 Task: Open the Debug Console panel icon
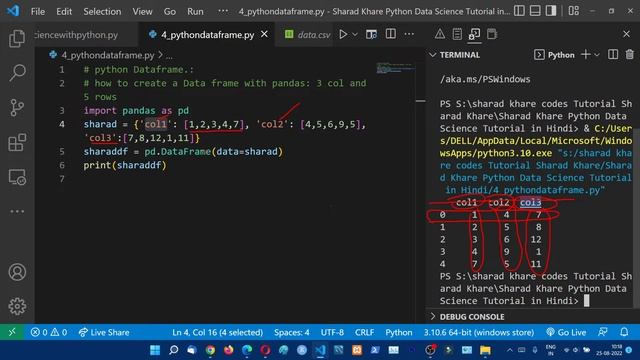pos(492,34)
